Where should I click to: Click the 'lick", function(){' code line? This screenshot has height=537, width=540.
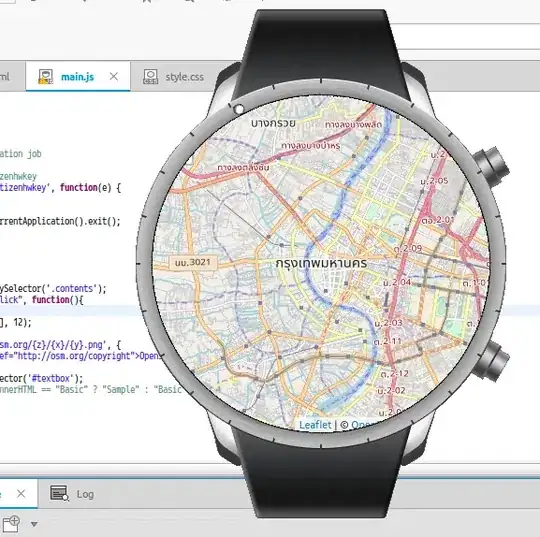coord(41,300)
